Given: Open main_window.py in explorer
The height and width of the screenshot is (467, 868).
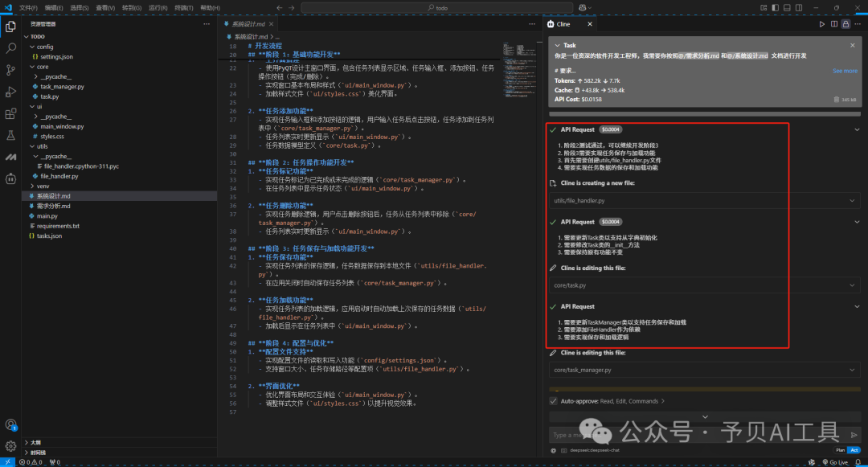Looking at the screenshot, I should 62,127.
